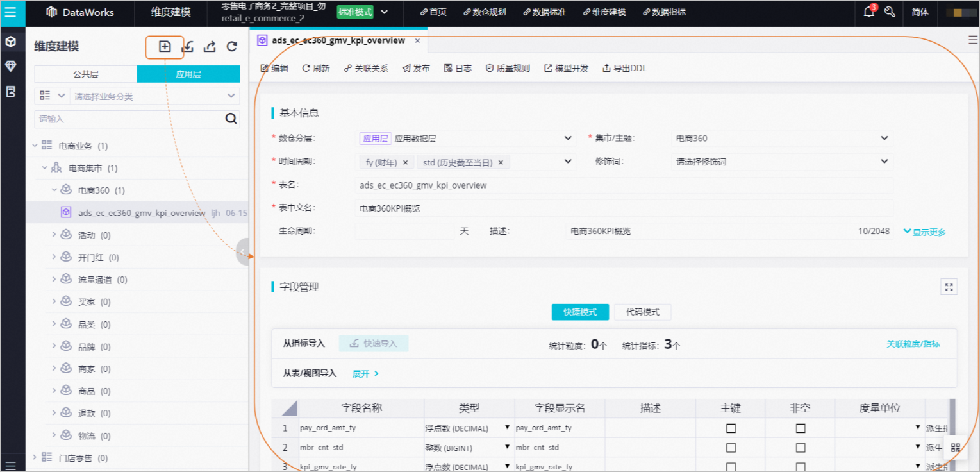The width and height of the screenshot is (980, 472).
Task: Click the 生命周期 days input field
Action: tap(405, 231)
